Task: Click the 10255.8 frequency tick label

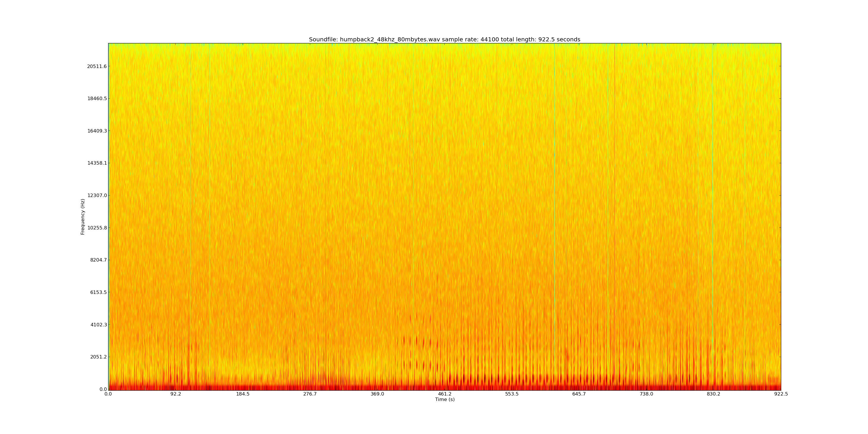Action: [97, 228]
